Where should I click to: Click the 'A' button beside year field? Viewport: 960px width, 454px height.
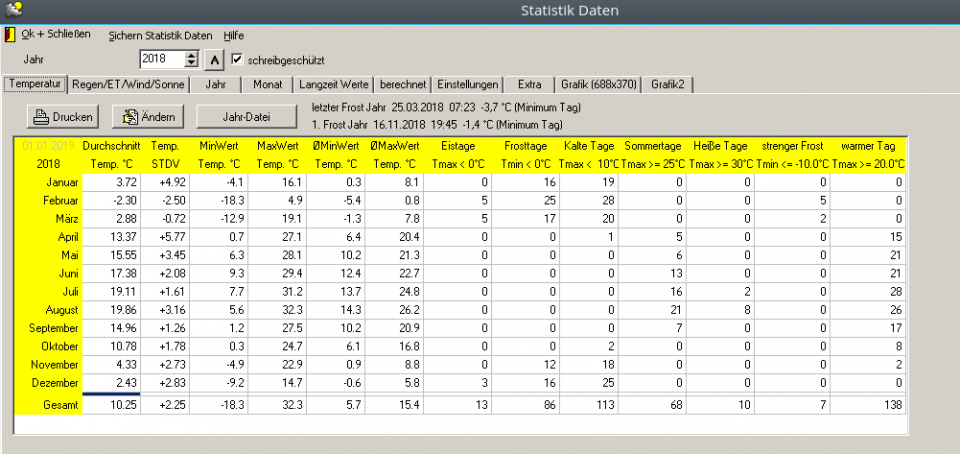214,60
